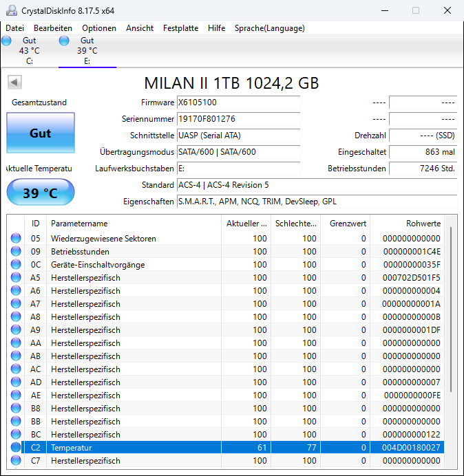Click the Betriebsstunden value 7246 Std.

pyautogui.click(x=423, y=169)
